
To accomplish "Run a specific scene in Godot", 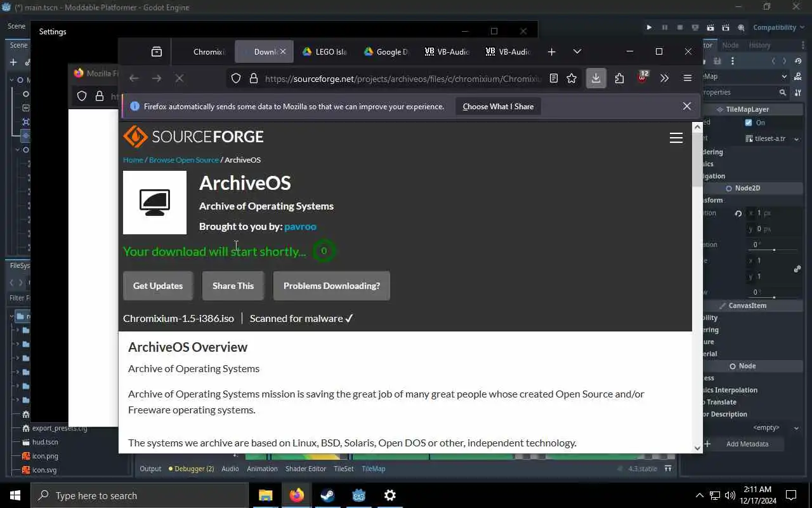I will (726, 27).
